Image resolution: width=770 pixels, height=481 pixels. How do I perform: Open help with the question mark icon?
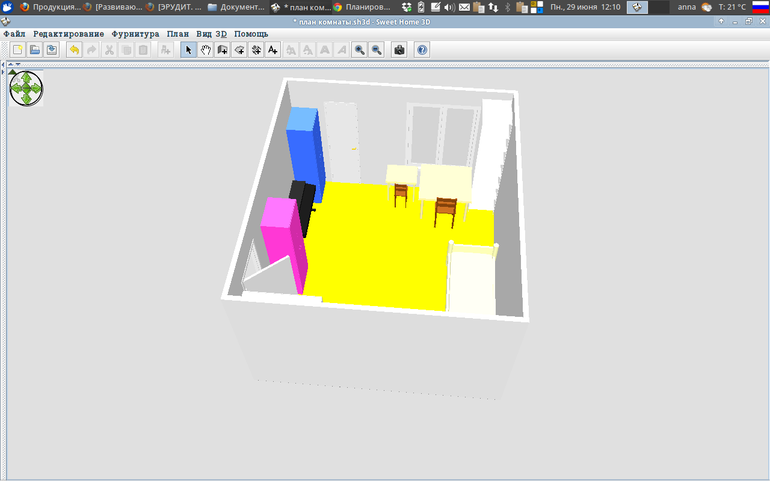coord(422,50)
